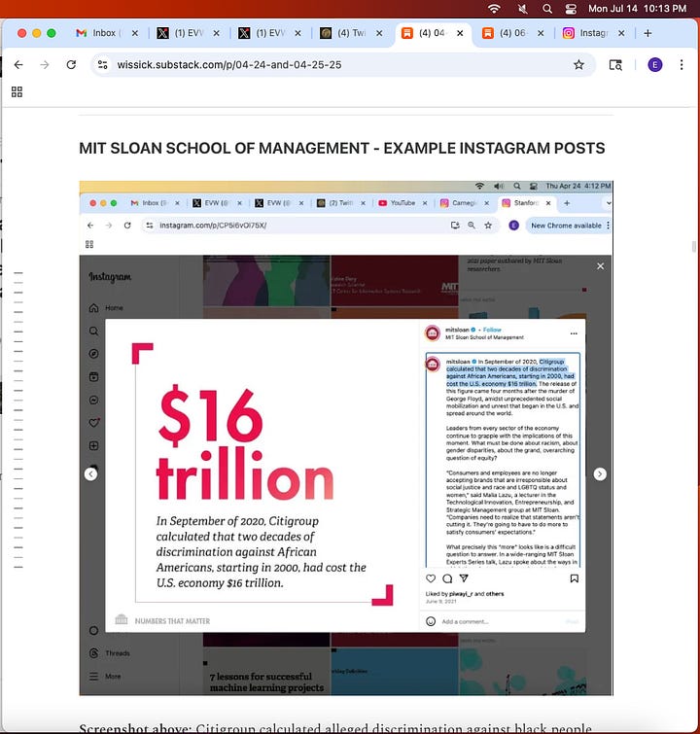This screenshot has height=734, width=700.
Task: Click the next post arrow in screenshot
Action: pyautogui.click(x=600, y=474)
